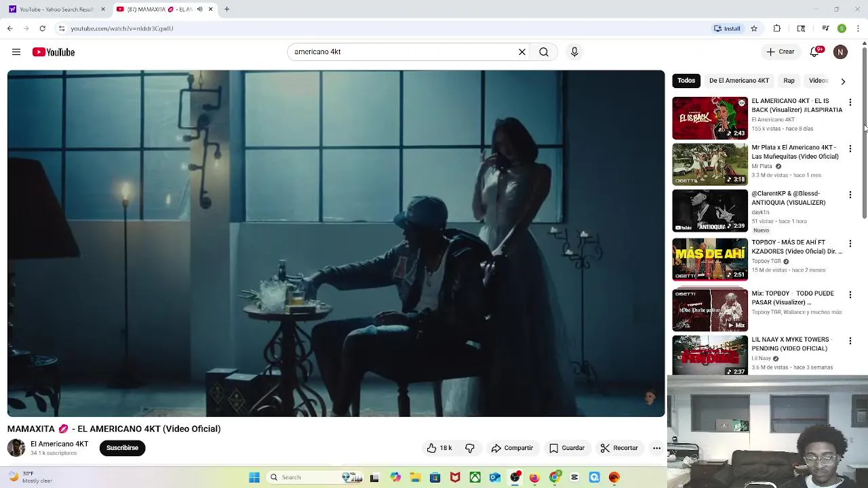Close the Yahoo Search Results tab
This screenshot has width=868, height=488.
pyautogui.click(x=103, y=9)
